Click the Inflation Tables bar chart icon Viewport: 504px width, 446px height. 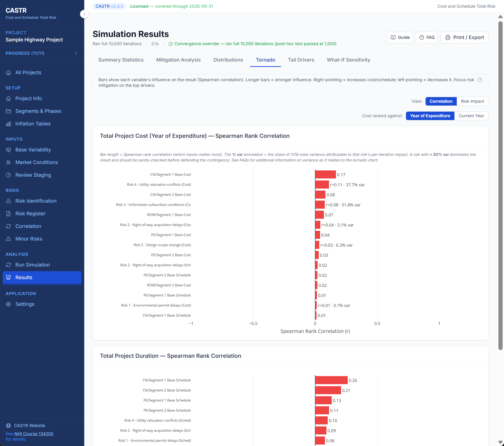[8, 124]
